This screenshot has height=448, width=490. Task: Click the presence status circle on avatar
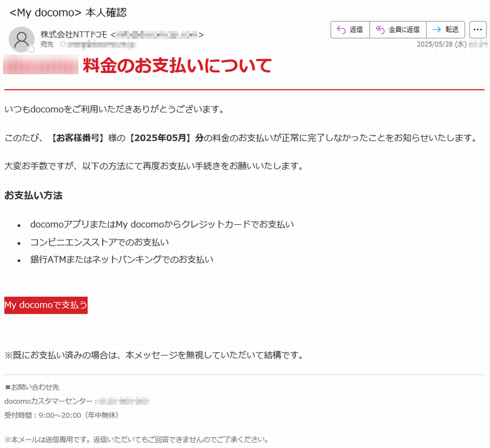tap(31, 49)
